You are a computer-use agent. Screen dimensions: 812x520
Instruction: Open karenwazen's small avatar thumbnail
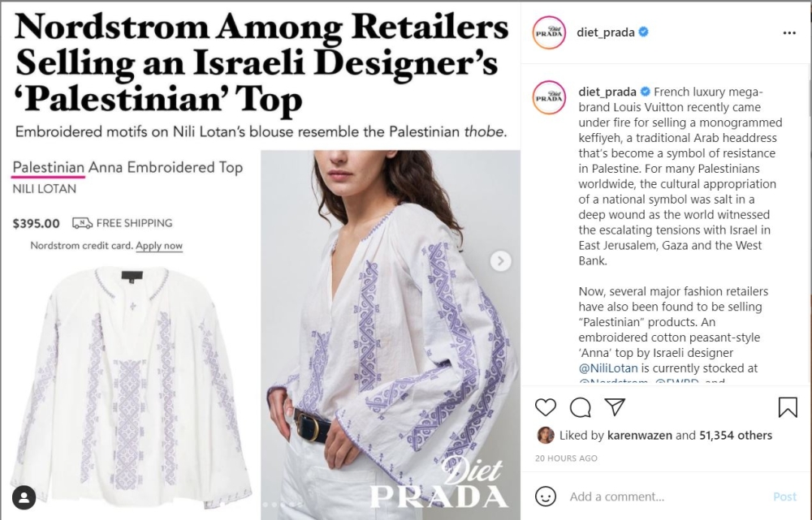click(x=546, y=435)
